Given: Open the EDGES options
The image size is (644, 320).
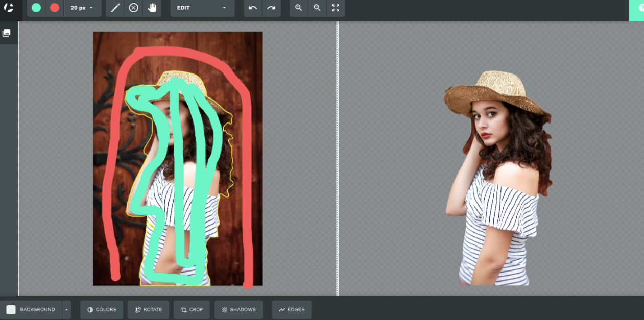Looking at the screenshot, I should point(292,310).
